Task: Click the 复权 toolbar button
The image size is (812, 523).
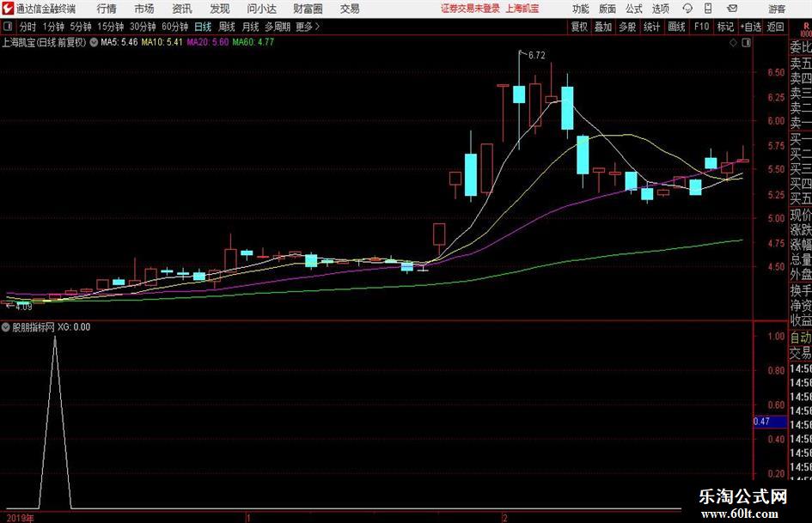Action: click(579, 27)
